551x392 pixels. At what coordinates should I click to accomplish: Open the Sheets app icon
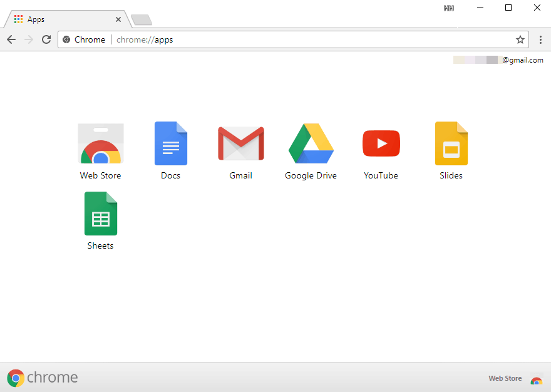(x=101, y=214)
